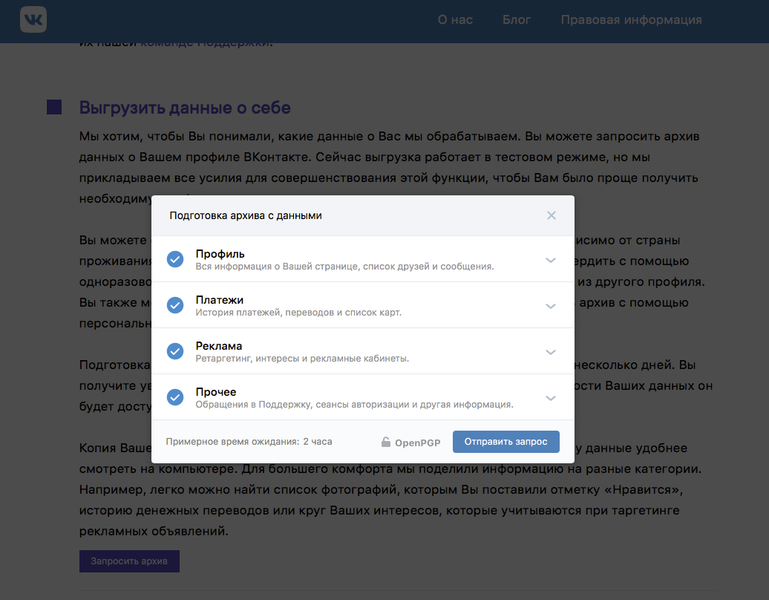Open the О нас menu item
The width and height of the screenshot is (769, 600).
[x=455, y=20]
